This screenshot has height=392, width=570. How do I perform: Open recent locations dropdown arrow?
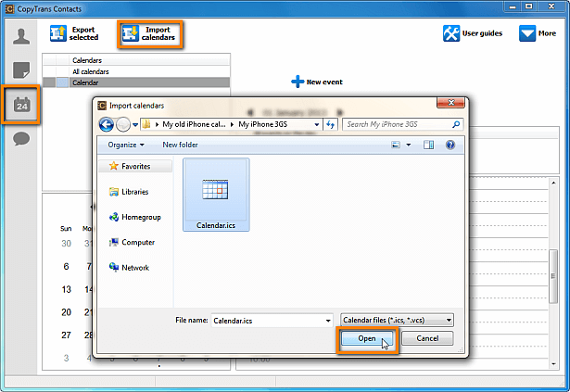click(x=135, y=125)
